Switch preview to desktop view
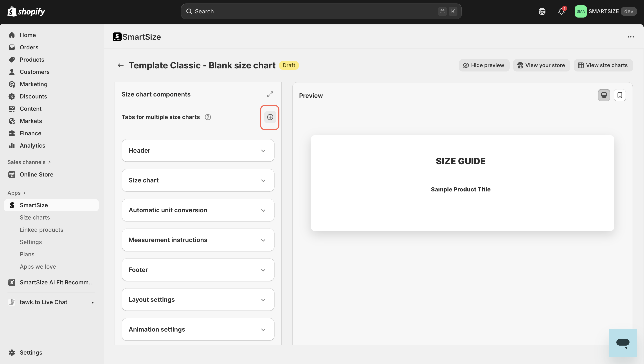 click(x=604, y=95)
